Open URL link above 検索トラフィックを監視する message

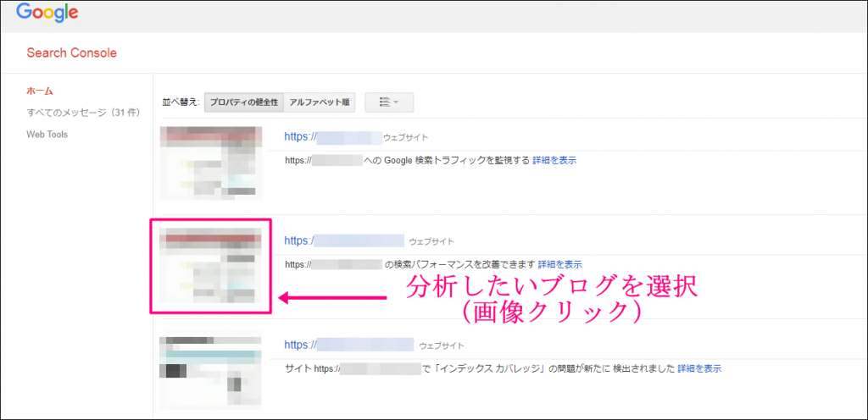click(333, 137)
